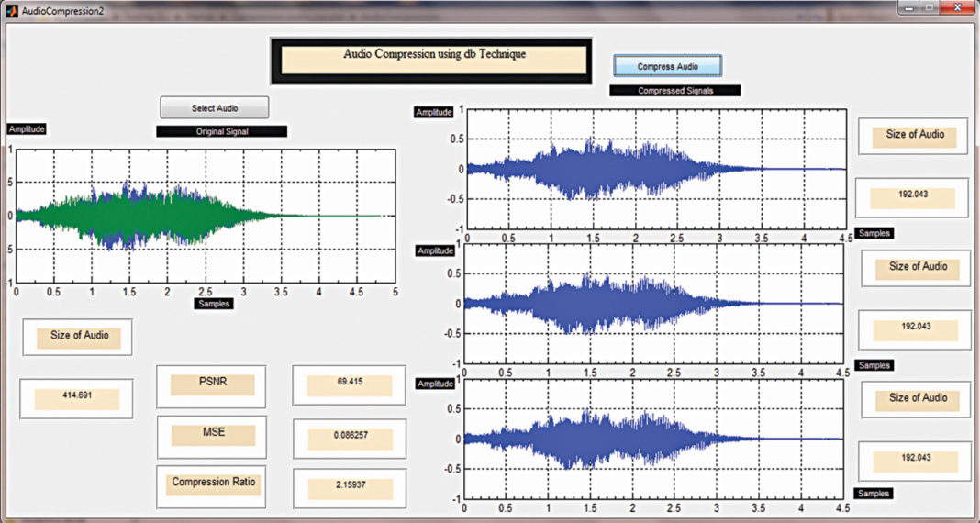980x523 pixels.
Task: Select the 414.691 audio size field
Action: point(76,399)
